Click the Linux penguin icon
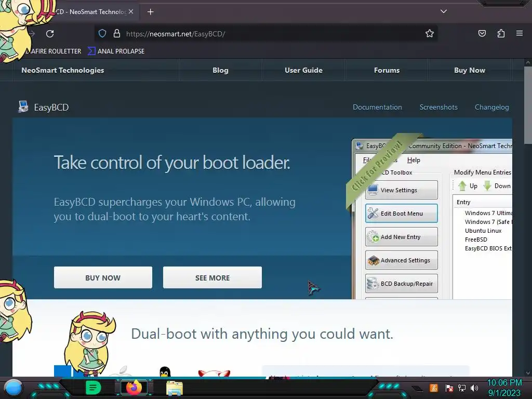The width and height of the screenshot is (532, 399). 165,371
